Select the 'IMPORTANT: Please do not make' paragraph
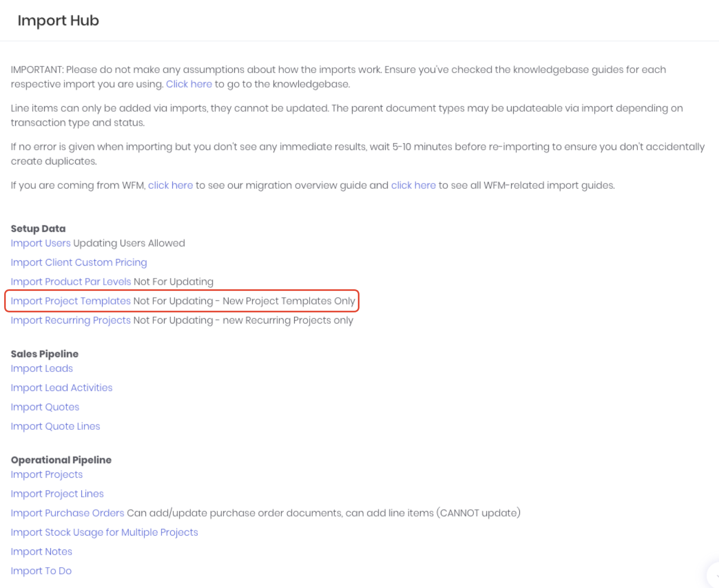719x588 pixels. pos(338,77)
